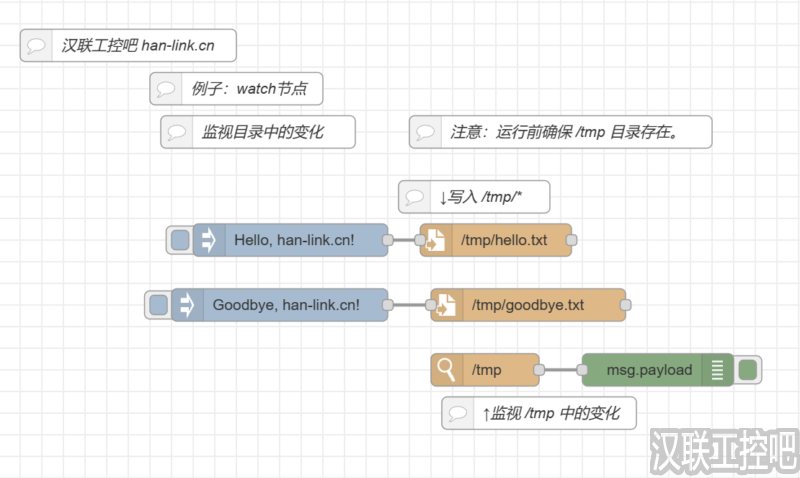This screenshot has height=478, width=800.
Task: Click input port of msg.payload debug node
Action: (582, 370)
